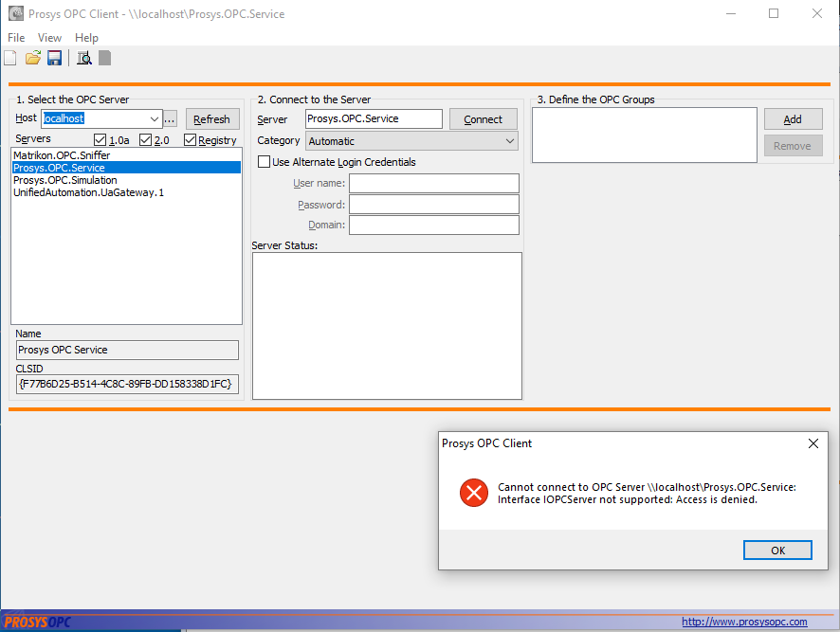Click the Add group button

click(793, 118)
